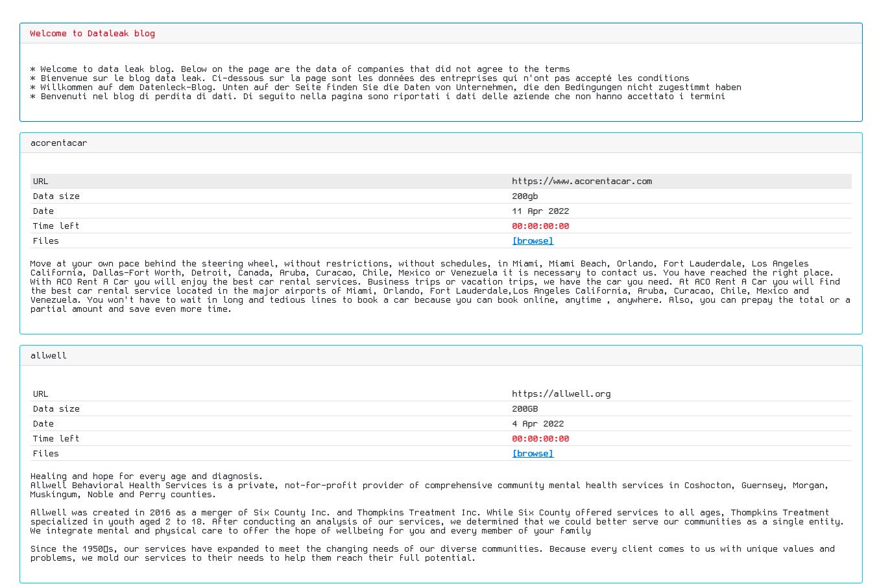Click the acorentacar [browse] files link
The height and width of the screenshot is (588, 879).
(532, 241)
